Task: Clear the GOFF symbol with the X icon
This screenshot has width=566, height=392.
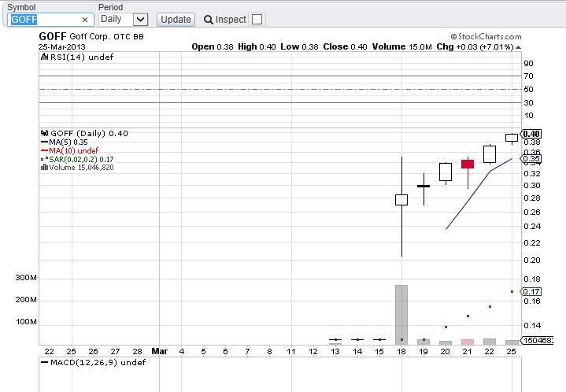Action: (85, 20)
